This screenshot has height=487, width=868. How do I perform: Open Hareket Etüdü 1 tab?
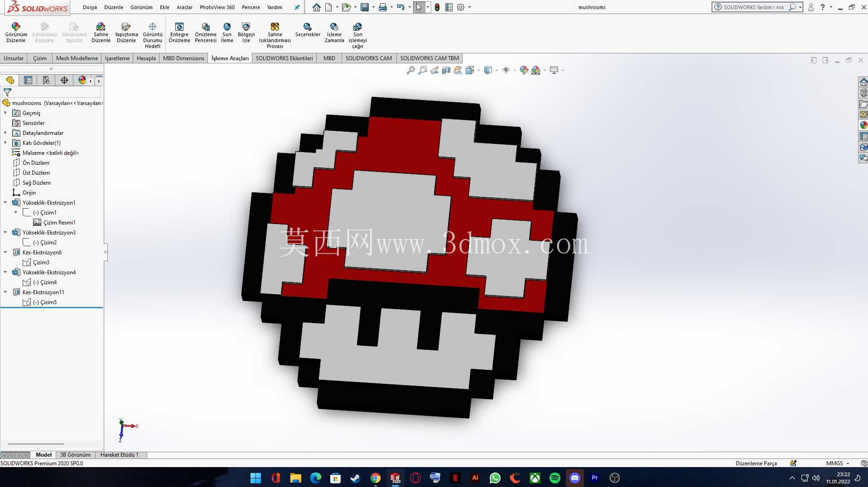[x=120, y=455]
